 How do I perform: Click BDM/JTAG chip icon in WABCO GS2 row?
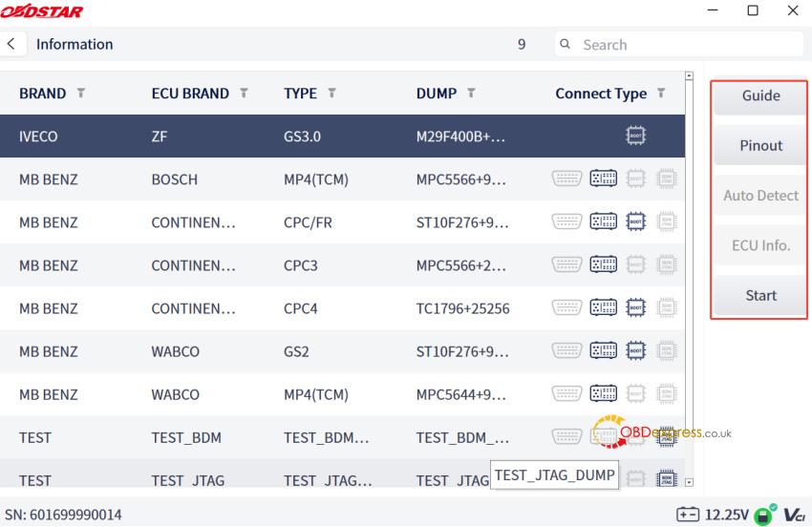[x=667, y=350]
